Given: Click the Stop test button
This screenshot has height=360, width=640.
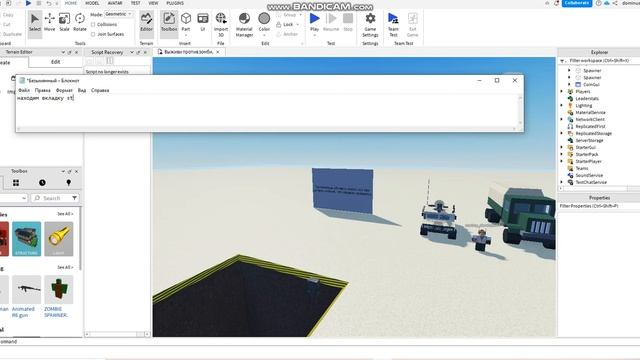Looking at the screenshot, I should pyautogui.click(x=348, y=22).
